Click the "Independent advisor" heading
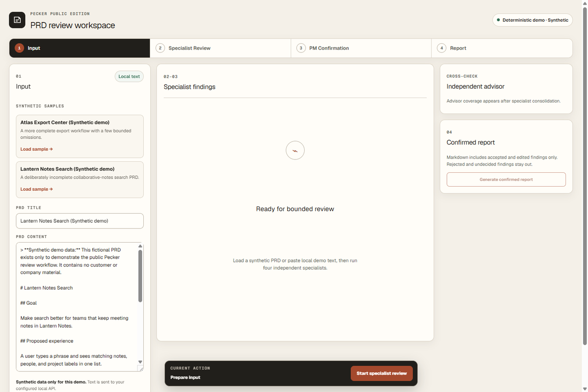 (x=475, y=86)
